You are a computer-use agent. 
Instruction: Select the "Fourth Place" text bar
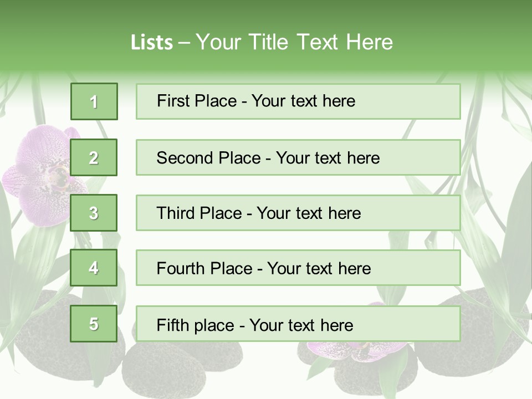click(x=298, y=268)
